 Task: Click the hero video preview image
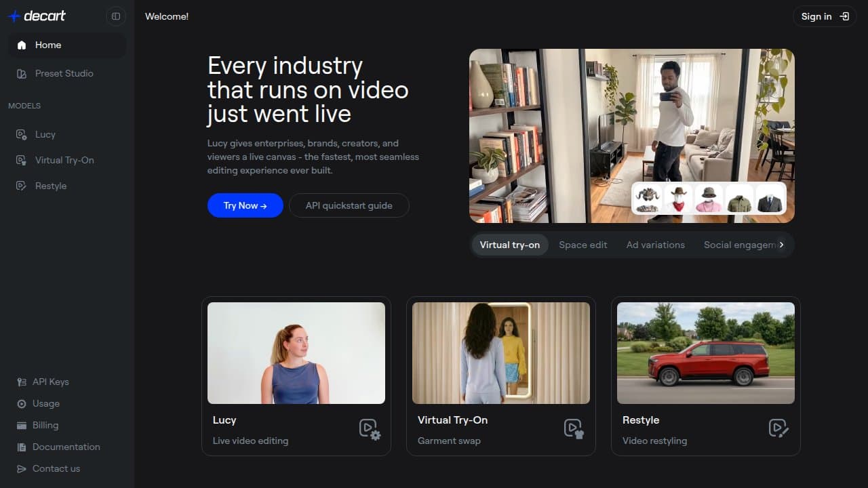[x=632, y=136]
